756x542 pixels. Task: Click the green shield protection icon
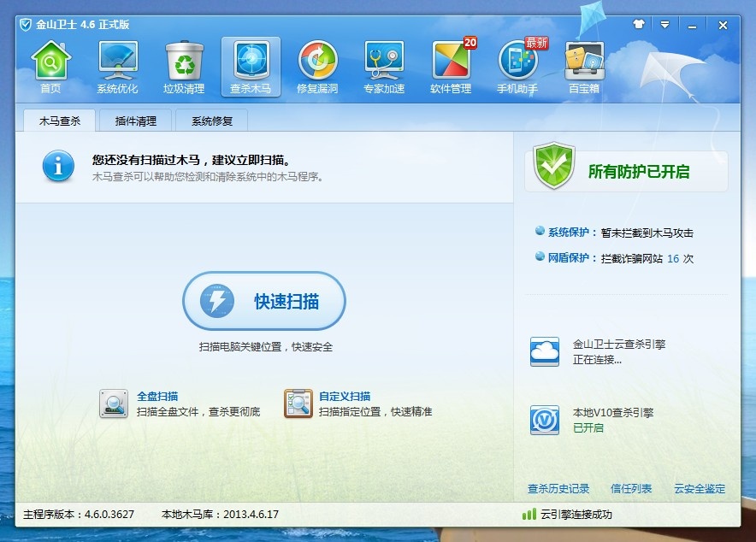[554, 165]
